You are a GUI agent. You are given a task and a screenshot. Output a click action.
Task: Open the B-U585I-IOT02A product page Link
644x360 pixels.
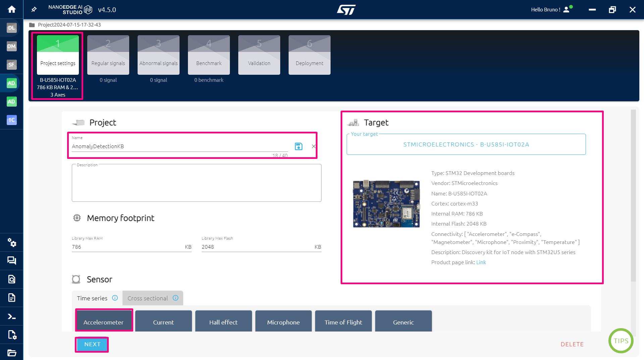481,262
